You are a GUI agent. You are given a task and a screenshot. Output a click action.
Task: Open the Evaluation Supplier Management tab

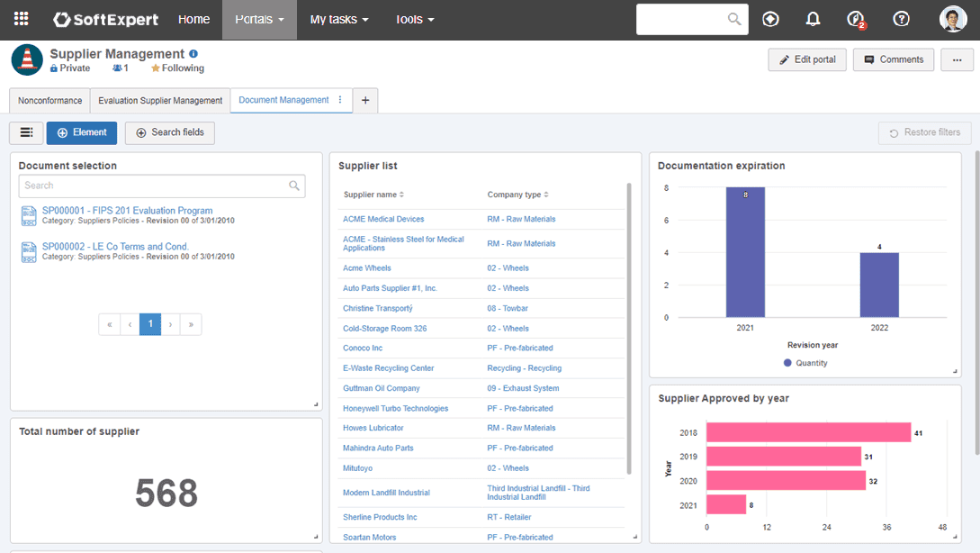(159, 100)
